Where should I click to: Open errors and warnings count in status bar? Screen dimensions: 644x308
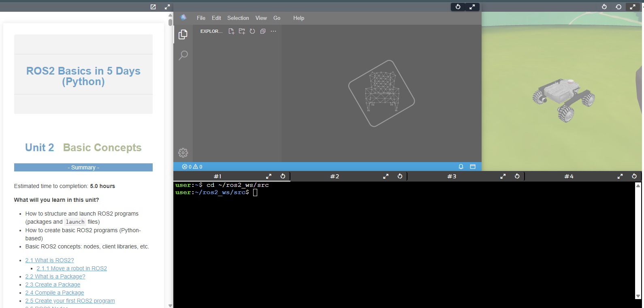[192, 167]
